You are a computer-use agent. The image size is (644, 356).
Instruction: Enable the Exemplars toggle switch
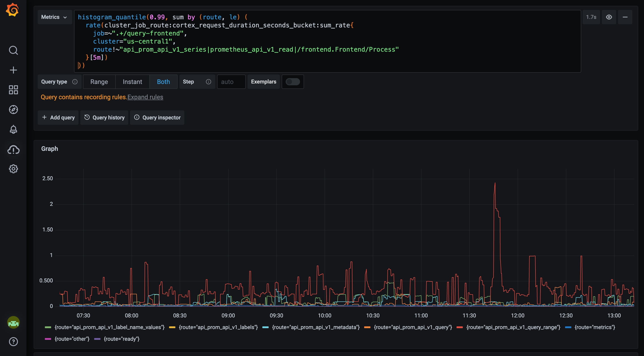[x=292, y=82]
